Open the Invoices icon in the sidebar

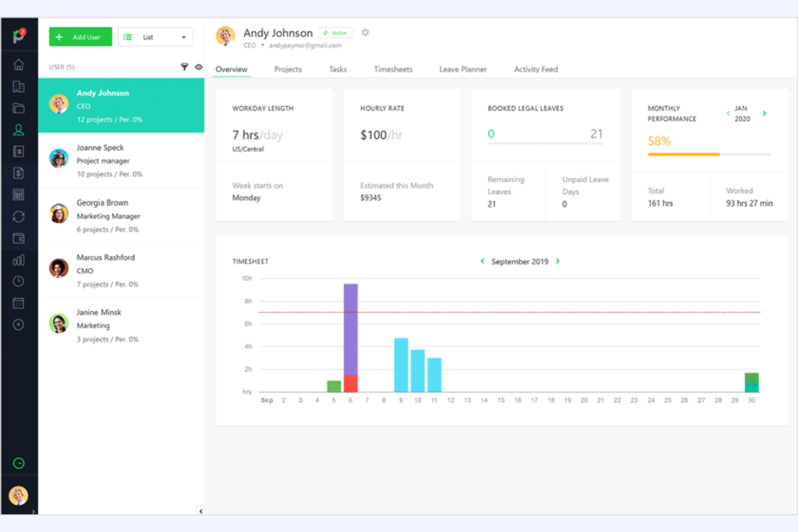19,173
